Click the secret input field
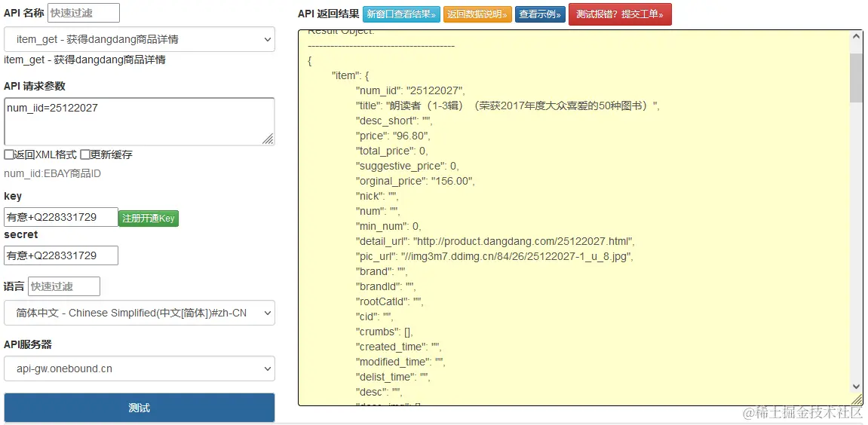The height and width of the screenshot is (425, 868). click(x=61, y=255)
